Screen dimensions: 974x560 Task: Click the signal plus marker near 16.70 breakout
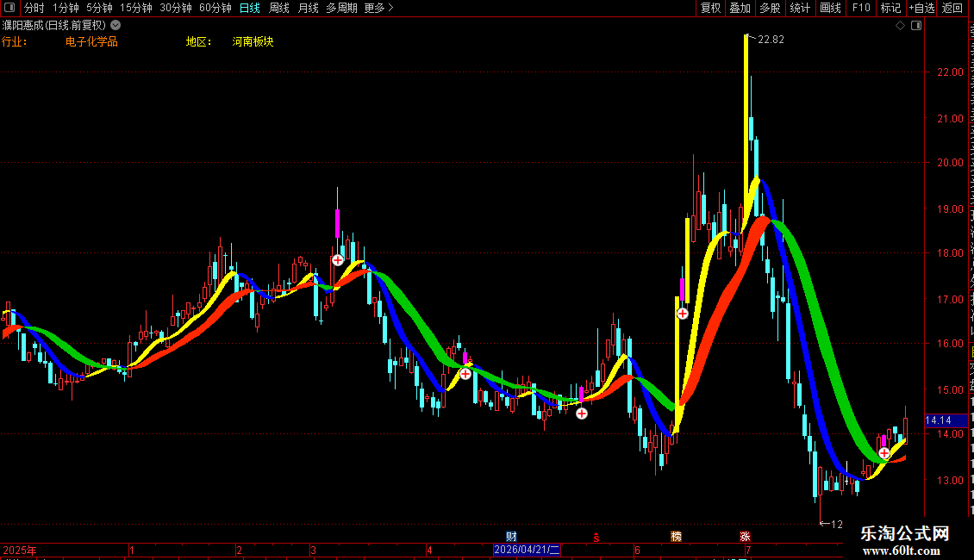pos(682,314)
